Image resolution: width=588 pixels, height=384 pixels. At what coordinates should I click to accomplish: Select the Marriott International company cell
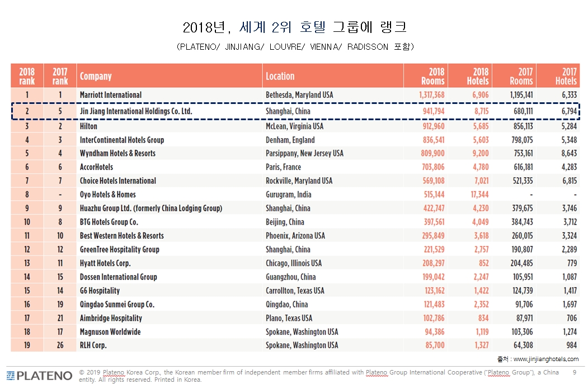coord(111,95)
